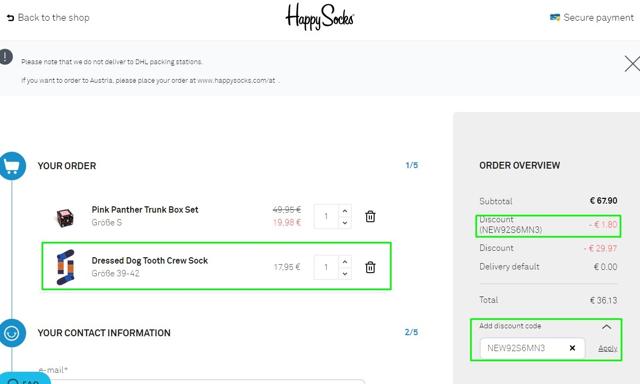The height and width of the screenshot is (384, 640).
Task: Decrease quantity of Pink Panther Trunk Box Set
Action: [x=345, y=222]
